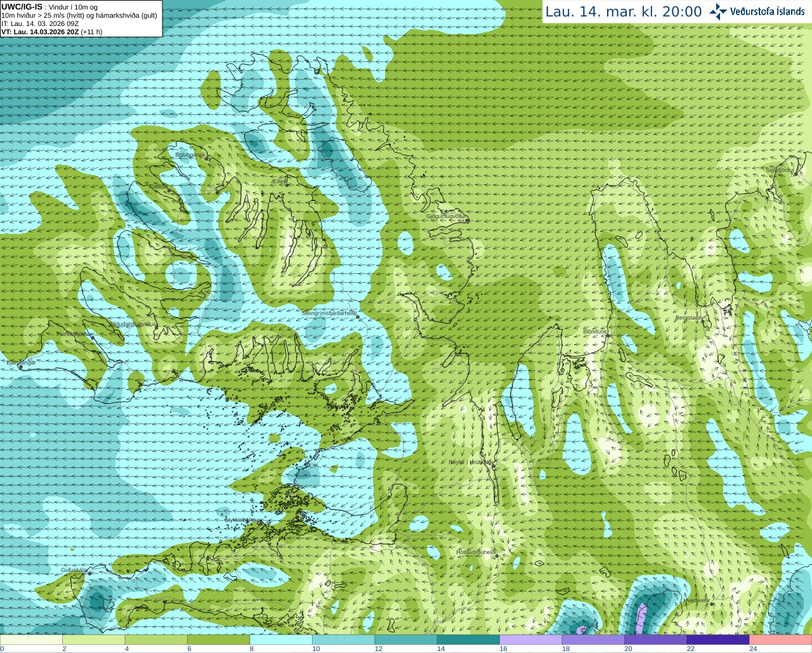Click the Gufuskálar station marker dot
This screenshot has height=653, width=812.
point(89,574)
